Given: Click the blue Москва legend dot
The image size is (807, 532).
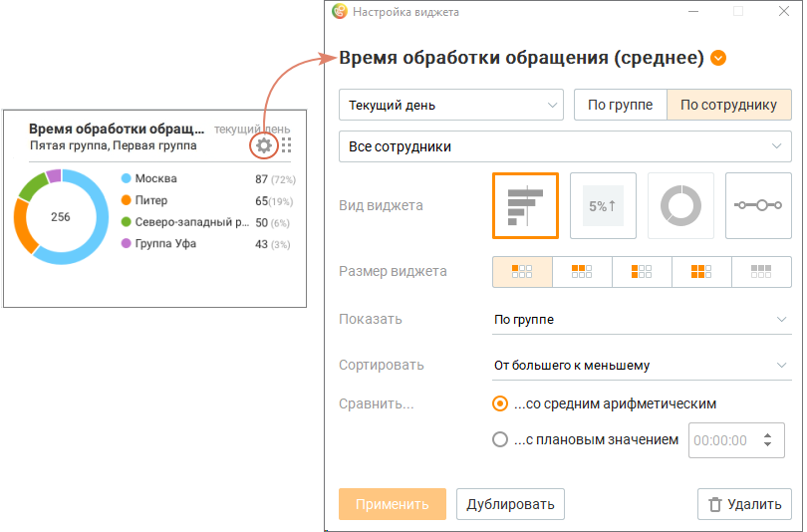Looking at the screenshot, I should (127, 178).
